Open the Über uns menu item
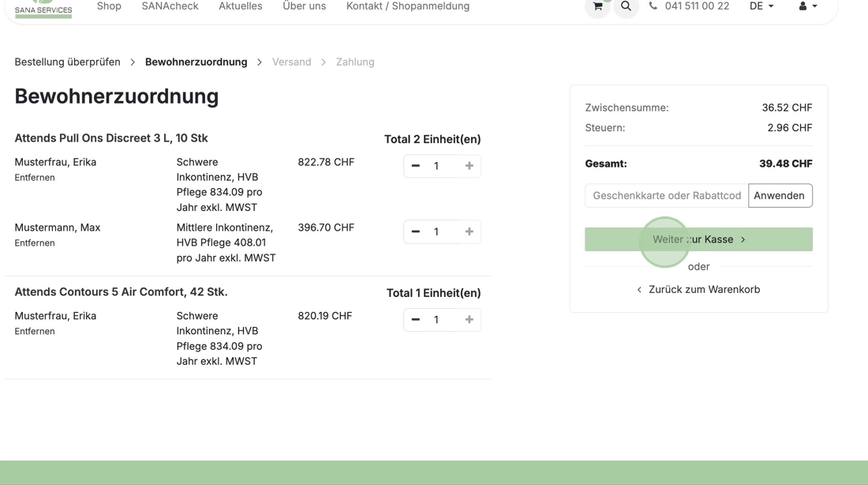The image size is (868, 485). pos(305,6)
